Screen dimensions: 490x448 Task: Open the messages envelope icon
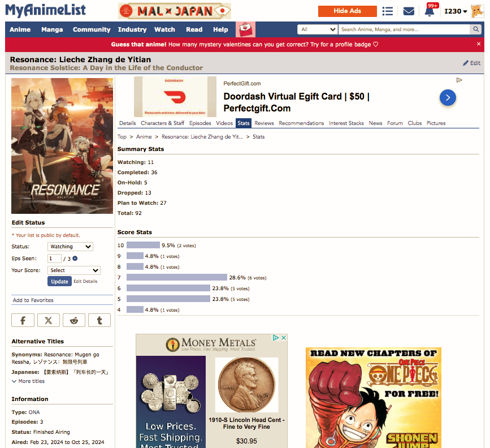coord(409,11)
